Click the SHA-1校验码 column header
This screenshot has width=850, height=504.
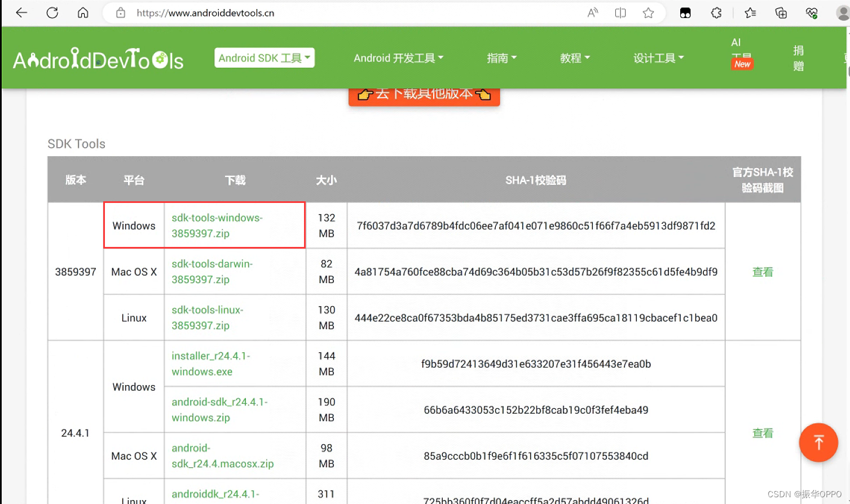(536, 180)
